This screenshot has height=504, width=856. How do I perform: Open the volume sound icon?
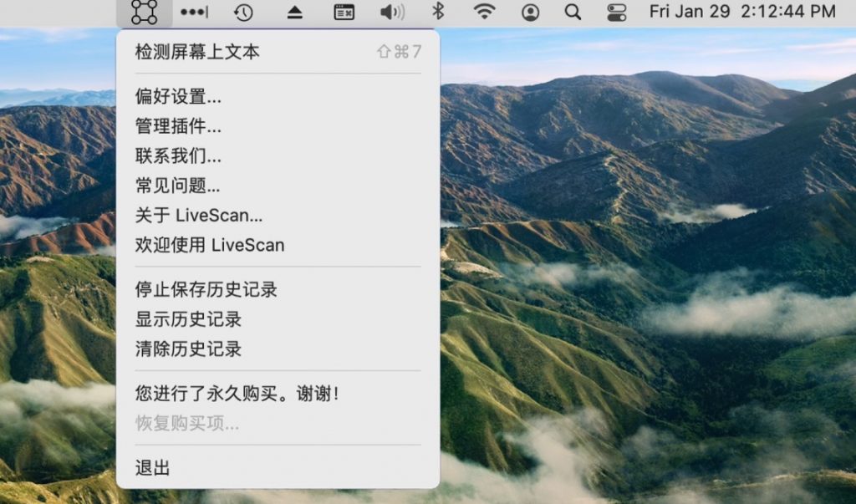pyautogui.click(x=393, y=12)
